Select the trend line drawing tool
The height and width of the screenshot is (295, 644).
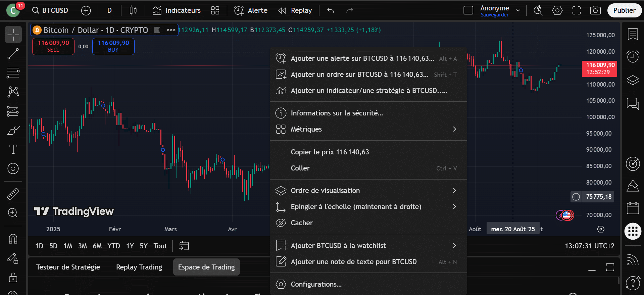13,54
